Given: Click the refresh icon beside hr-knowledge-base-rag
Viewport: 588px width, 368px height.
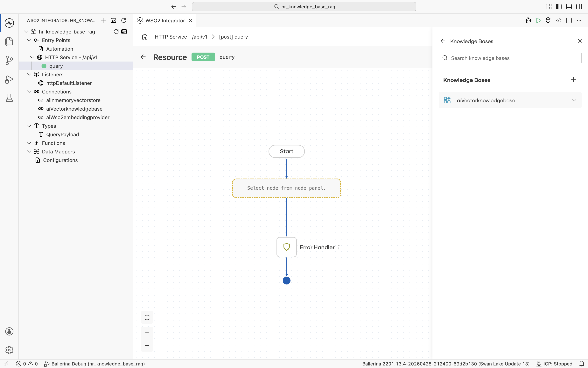Looking at the screenshot, I should 116,32.
